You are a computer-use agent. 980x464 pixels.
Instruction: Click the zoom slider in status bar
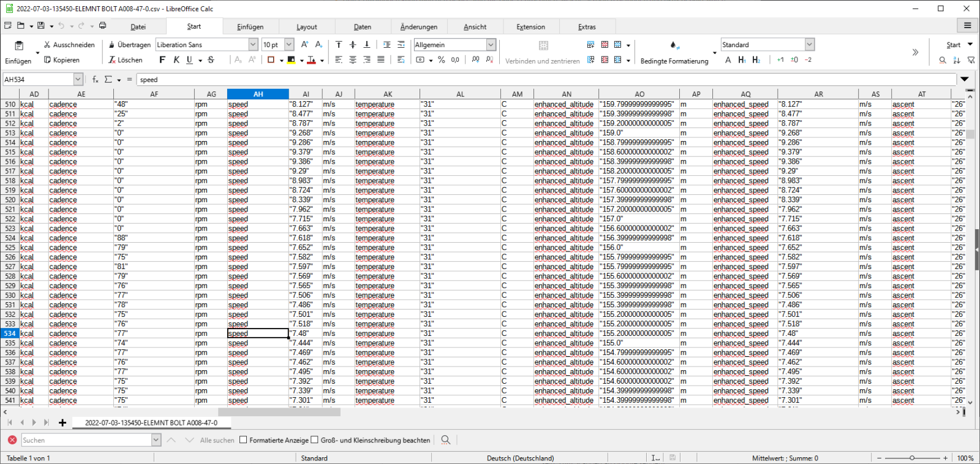[912, 458]
